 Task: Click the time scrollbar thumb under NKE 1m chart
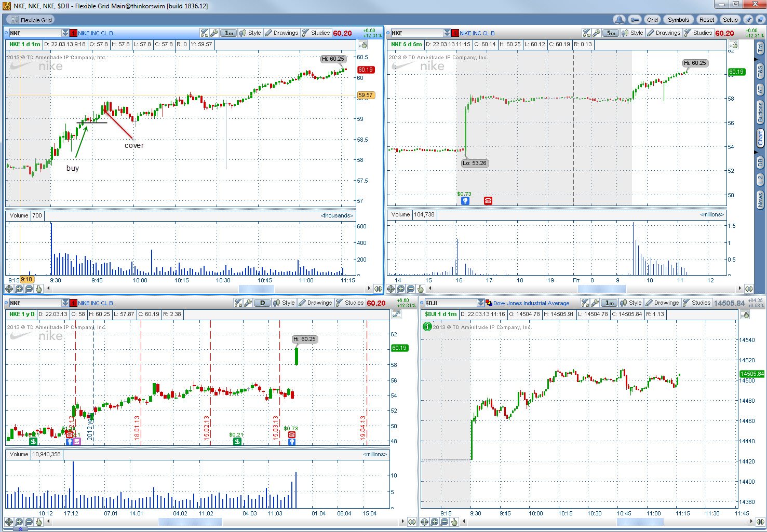(257, 289)
